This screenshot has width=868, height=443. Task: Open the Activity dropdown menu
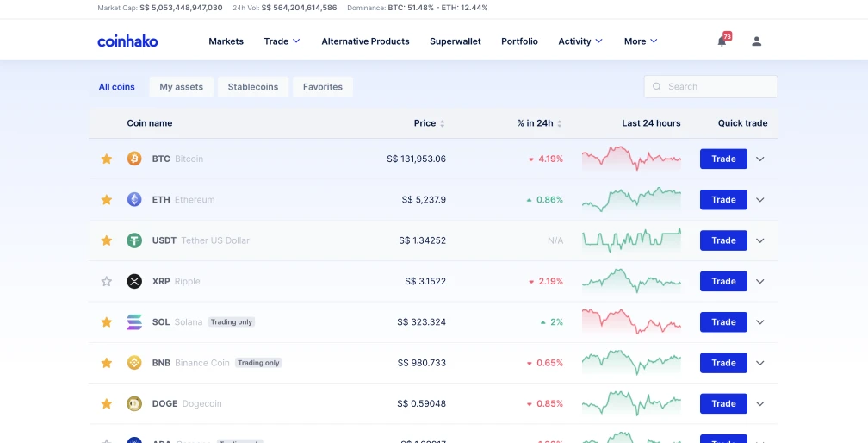[x=580, y=41]
